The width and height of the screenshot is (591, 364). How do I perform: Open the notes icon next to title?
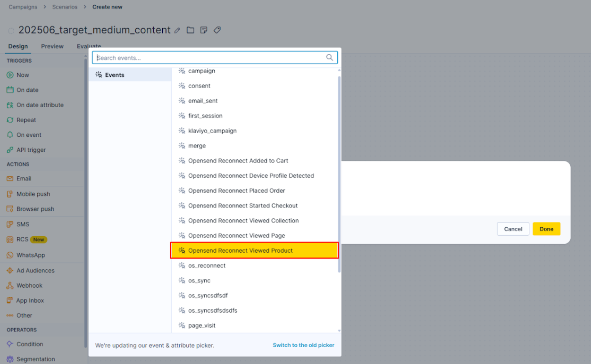pyautogui.click(x=204, y=30)
